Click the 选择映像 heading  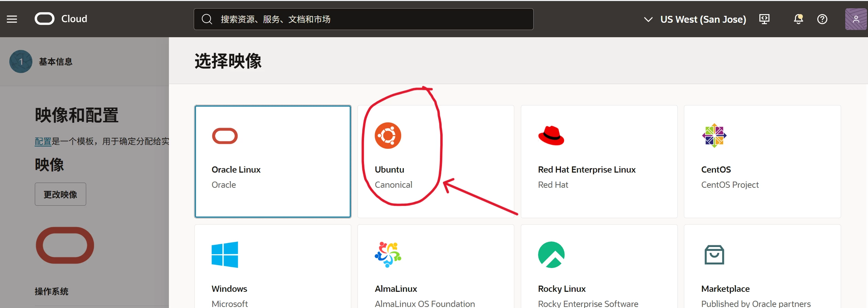(x=228, y=61)
